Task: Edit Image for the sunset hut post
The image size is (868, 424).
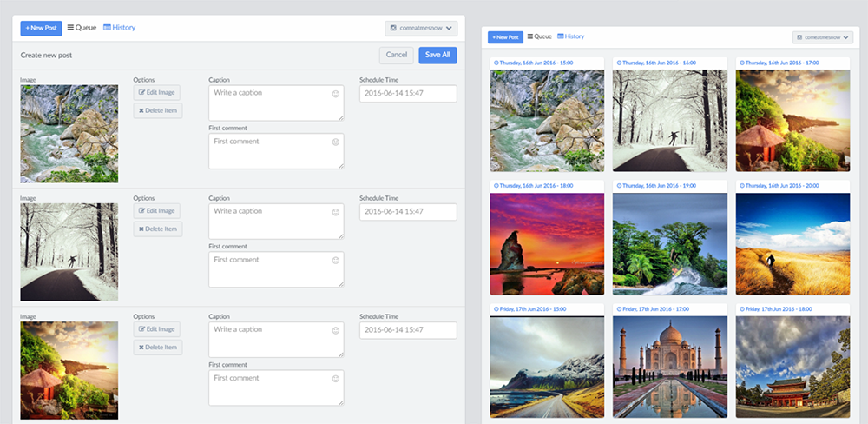Action: pos(156,329)
